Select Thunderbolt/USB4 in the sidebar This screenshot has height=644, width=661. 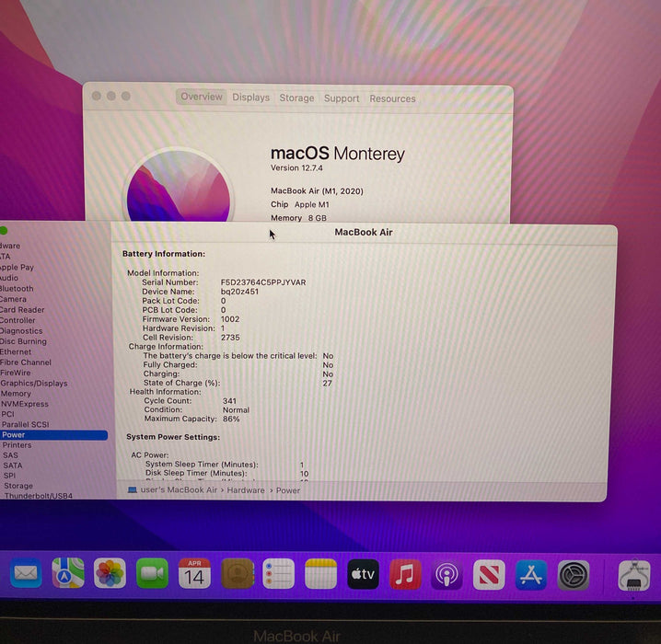click(x=39, y=495)
